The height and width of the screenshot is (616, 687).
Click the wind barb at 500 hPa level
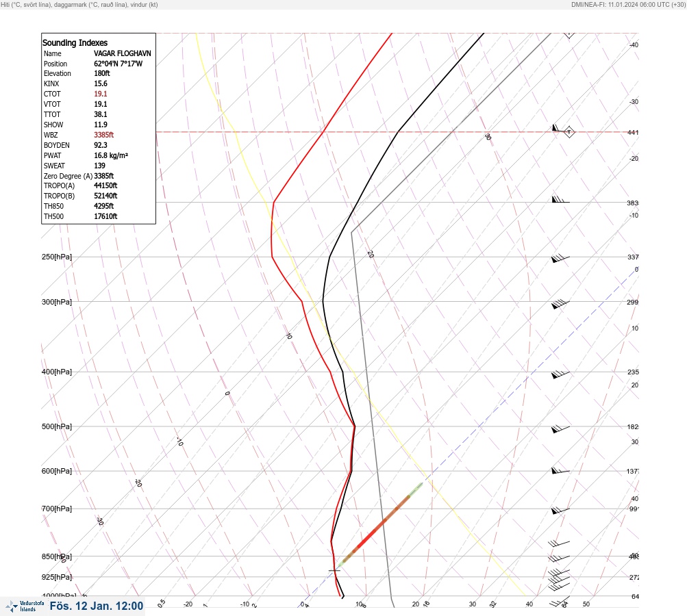click(x=560, y=428)
